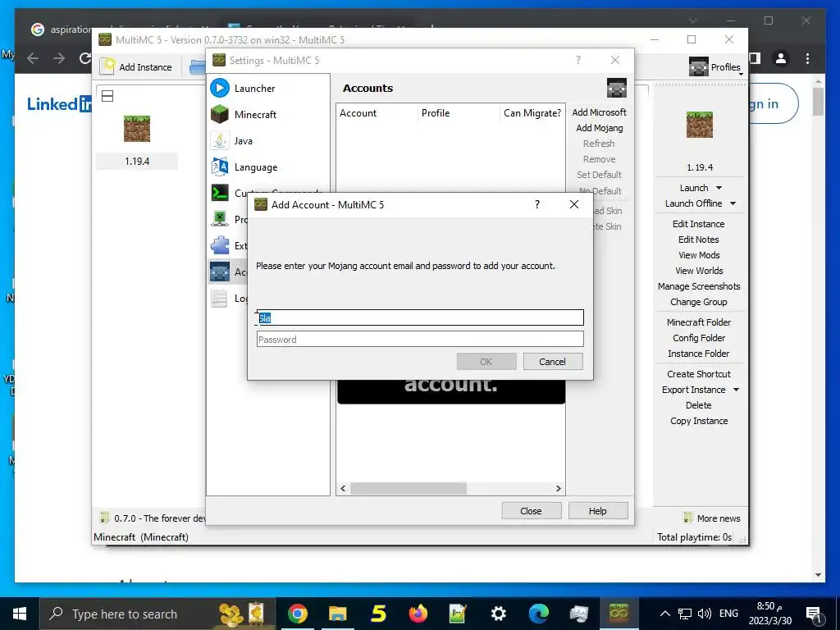This screenshot has width=840, height=630.
Task: Click the accounts list right scroll arrow
Action: (558, 488)
